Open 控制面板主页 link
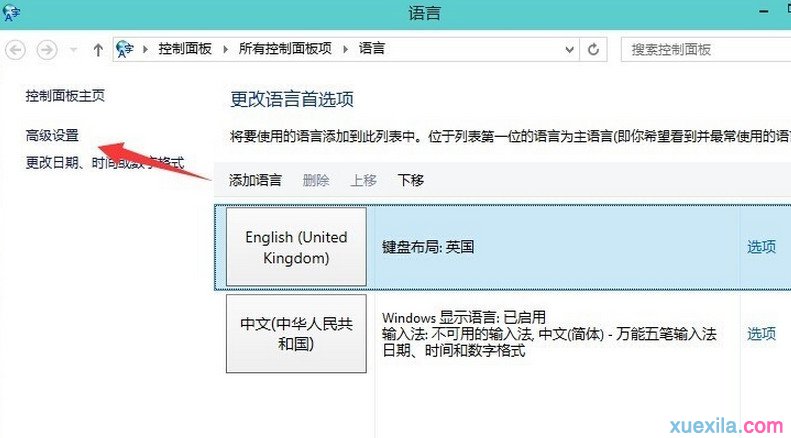Viewport: 791px width, 438px height. [x=65, y=95]
